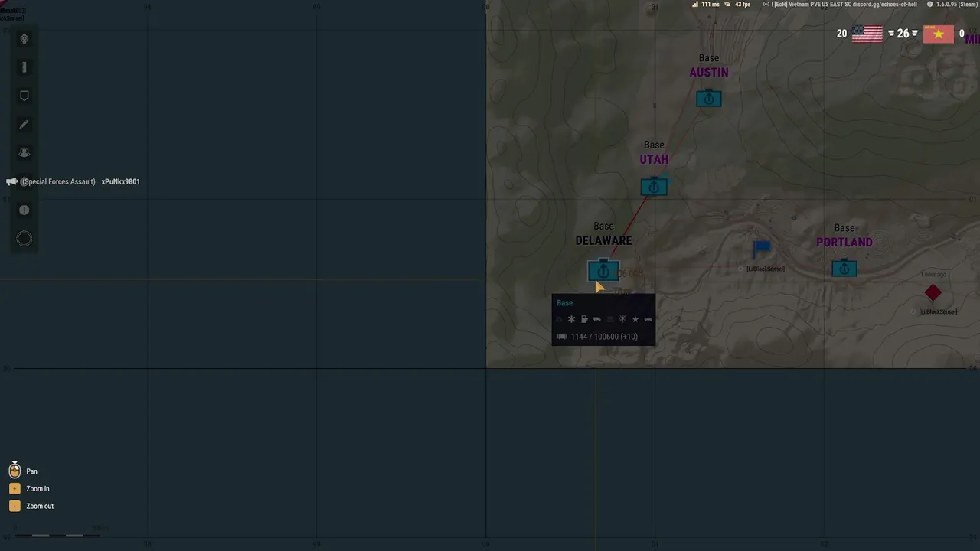Select the watch tool in map toolbar
This screenshot has height=551, width=980.
point(24,39)
